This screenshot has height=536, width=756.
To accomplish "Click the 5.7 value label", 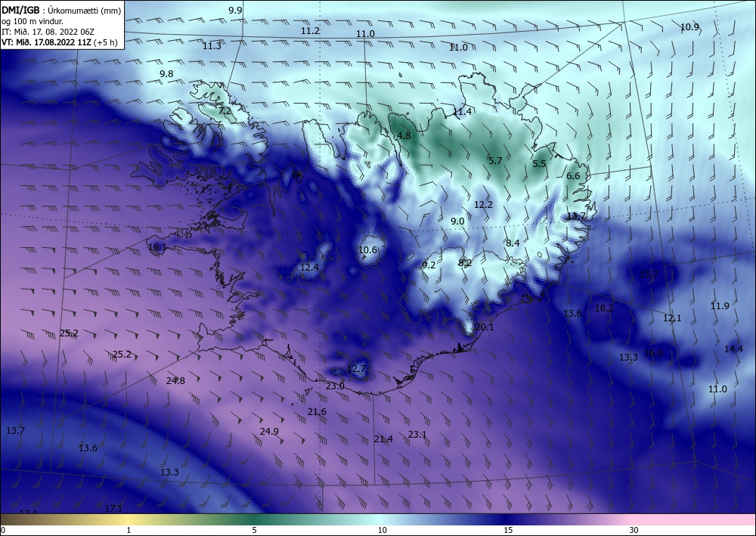I will (x=495, y=161).
